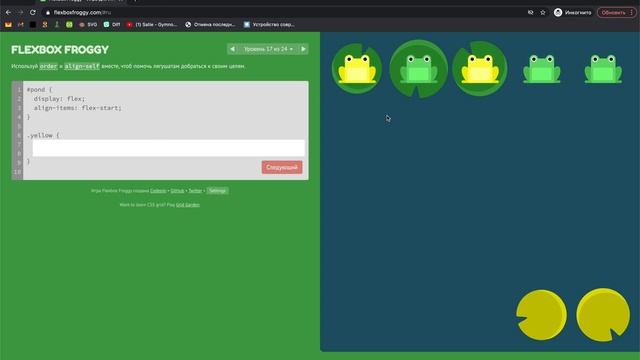
Task: Open the Codepip link
Action: (158, 191)
